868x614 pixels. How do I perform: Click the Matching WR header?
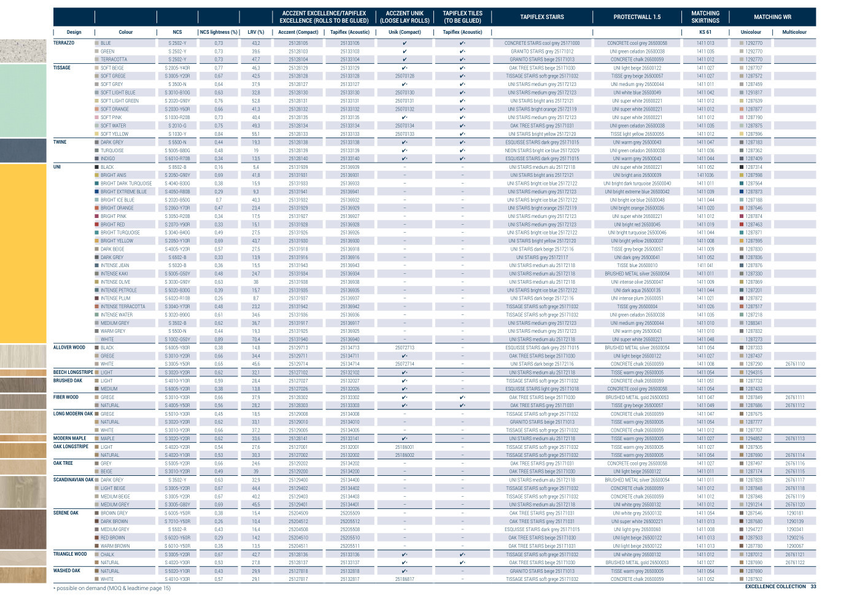point(772,17)
